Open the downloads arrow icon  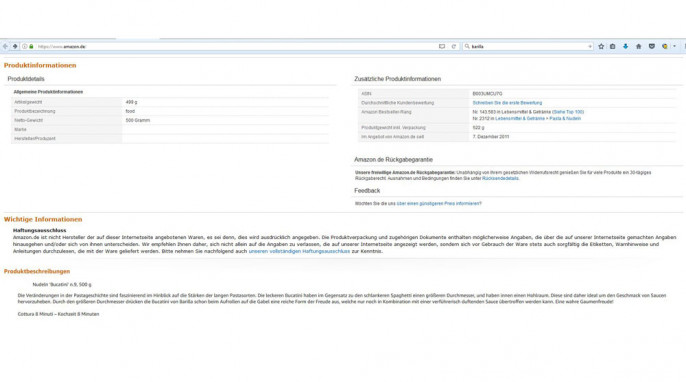point(626,46)
